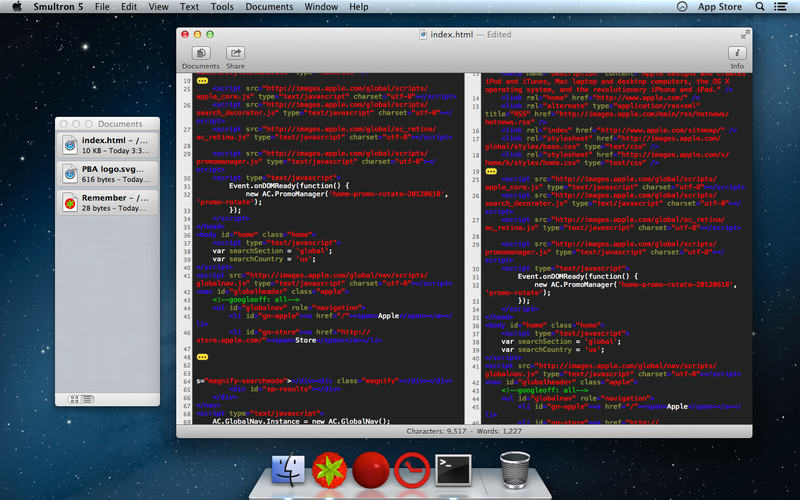This screenshot has height=500, width=800.
Task: Click the red clock Dock icon
Action: [x=412, y=470]
